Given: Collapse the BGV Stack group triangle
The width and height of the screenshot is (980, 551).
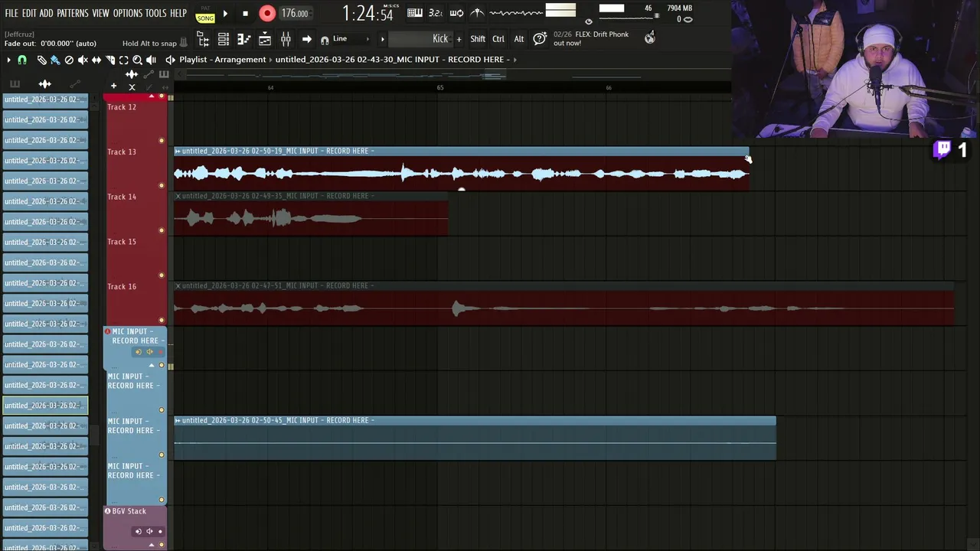Looking at the screenshot, I should tap(152, 545).
